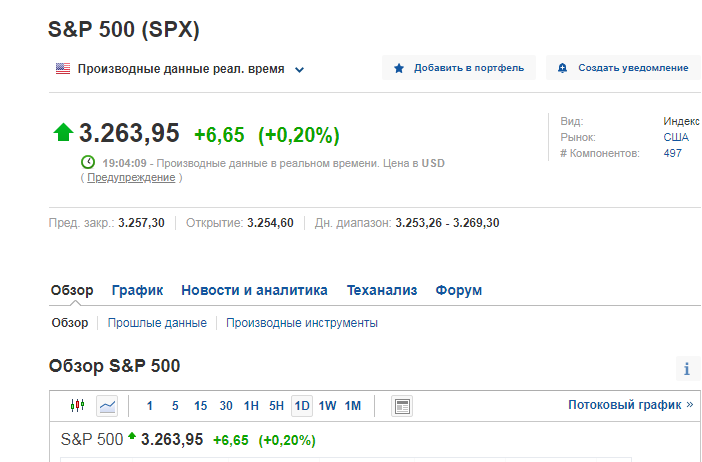The image size is (702, 462).
Task: Open the news table icon in chart toolbar
Action: tap(402, 406)
